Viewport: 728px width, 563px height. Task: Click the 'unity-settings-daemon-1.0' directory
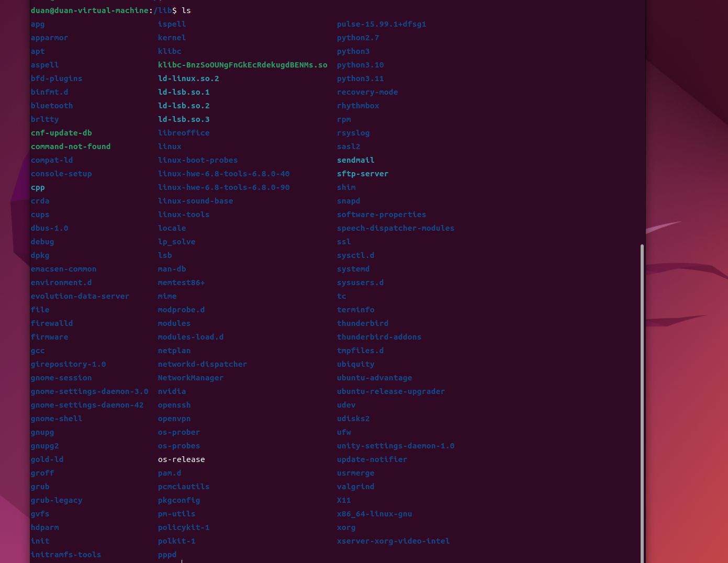pyautogui.click(x=396, y=446)
